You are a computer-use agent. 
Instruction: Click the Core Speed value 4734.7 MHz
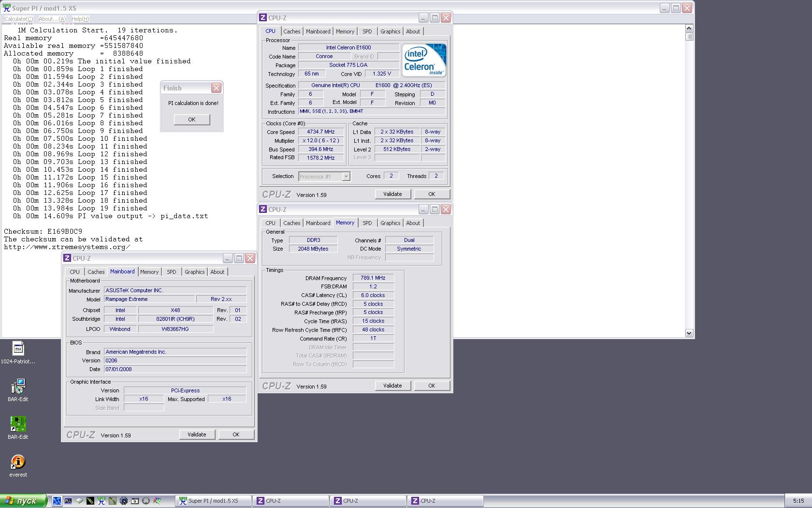click(x=321, y=132)
